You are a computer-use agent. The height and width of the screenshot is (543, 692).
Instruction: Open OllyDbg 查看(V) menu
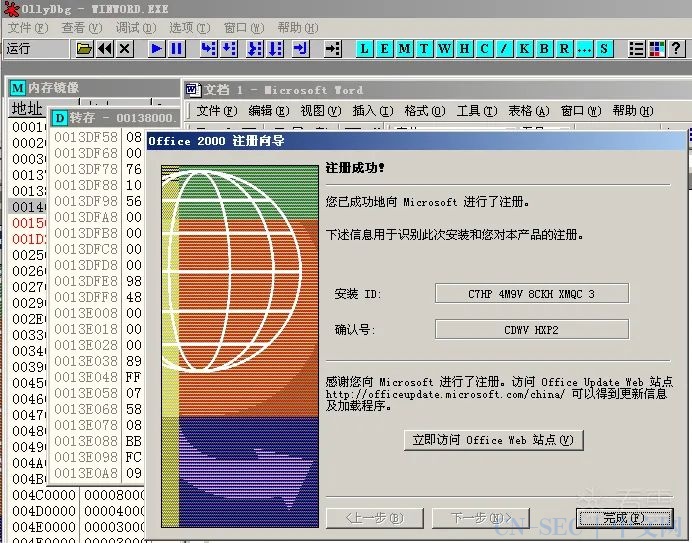tap(82, 28)
